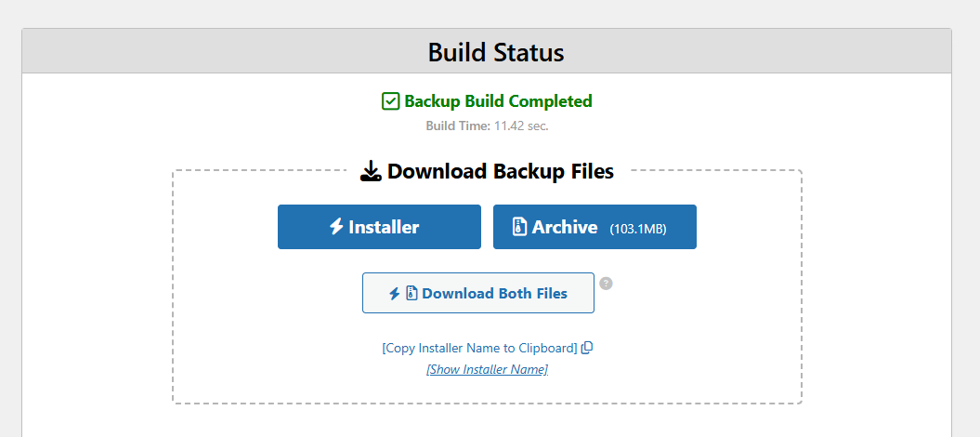Image resolution: width=980 pixels, height=437 pixels.
Task: Click the word Installer on the blue button
Action: click(384, 227)
